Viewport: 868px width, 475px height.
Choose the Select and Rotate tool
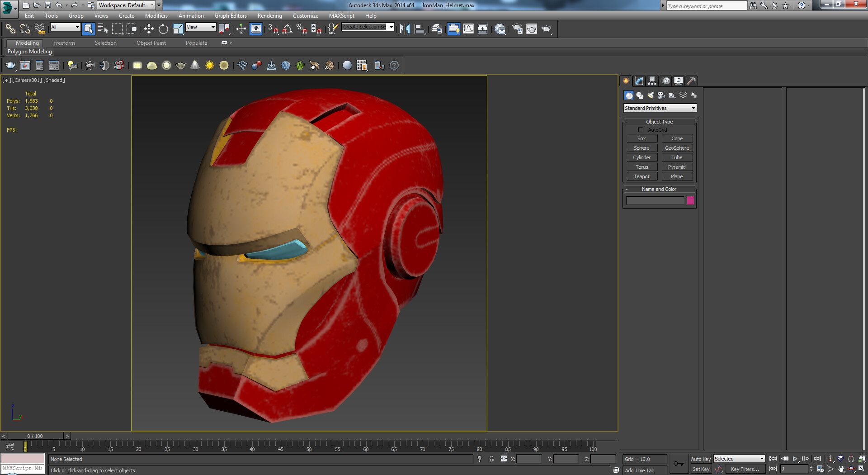(x=163, y=29)
